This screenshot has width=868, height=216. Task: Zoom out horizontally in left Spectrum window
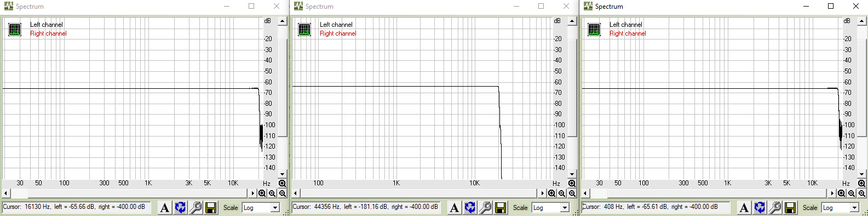[272, 194]
